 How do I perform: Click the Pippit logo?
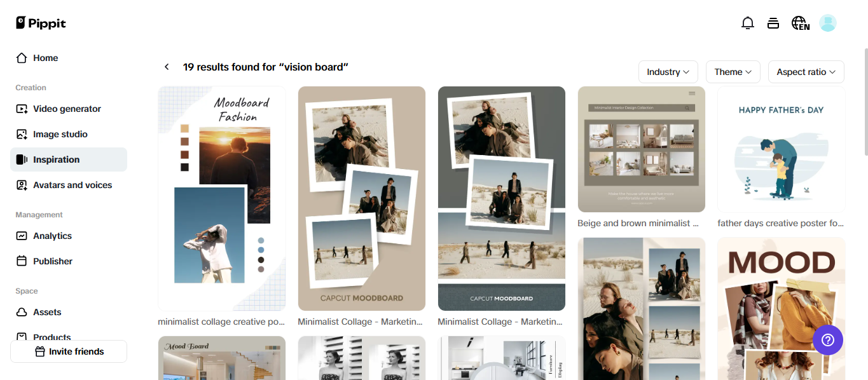(x=41, y=23)
